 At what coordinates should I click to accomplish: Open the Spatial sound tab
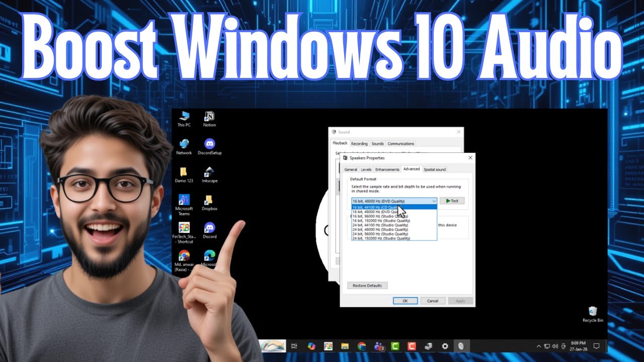pos(435,169)
